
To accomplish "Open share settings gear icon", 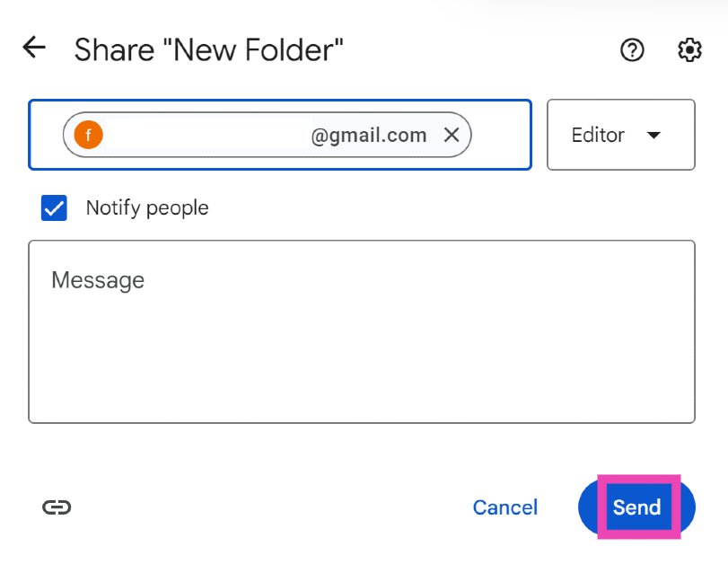I will click(x=689, y=50).
